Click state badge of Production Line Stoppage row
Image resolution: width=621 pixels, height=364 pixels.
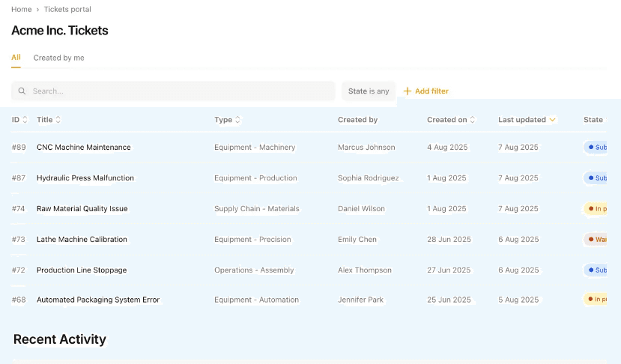click(x=596, y=270)
